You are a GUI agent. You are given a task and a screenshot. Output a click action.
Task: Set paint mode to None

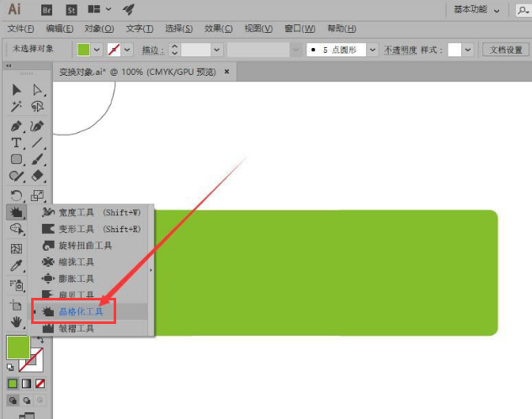39,384
